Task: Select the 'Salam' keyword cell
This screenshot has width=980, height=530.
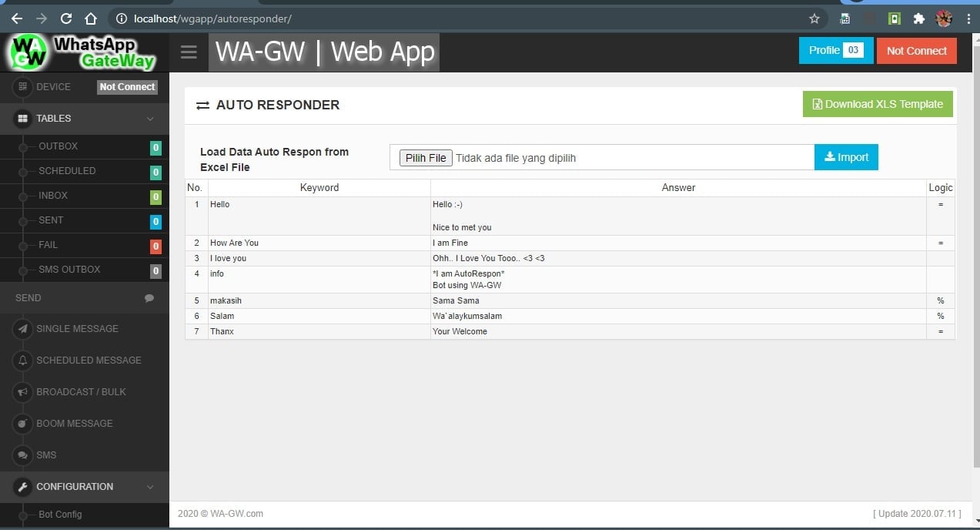Action: (319, 316)
